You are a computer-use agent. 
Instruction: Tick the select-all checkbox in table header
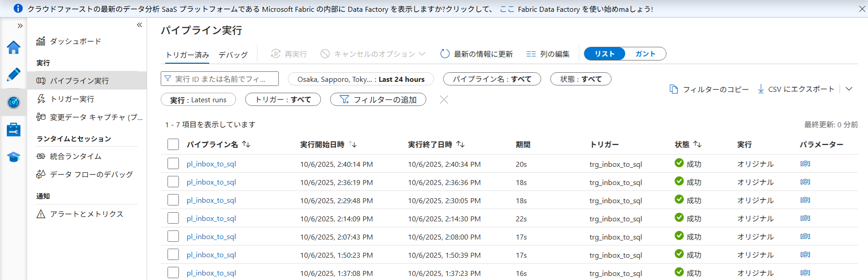coord(173,145)
